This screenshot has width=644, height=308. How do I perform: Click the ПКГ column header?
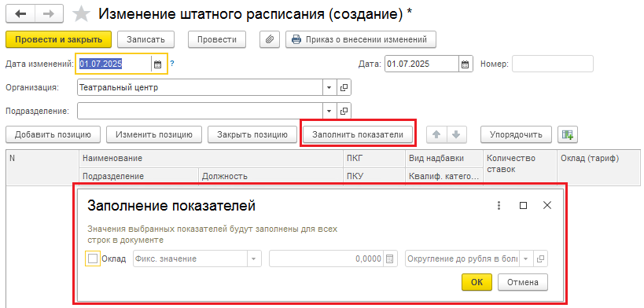pos(374,159)
